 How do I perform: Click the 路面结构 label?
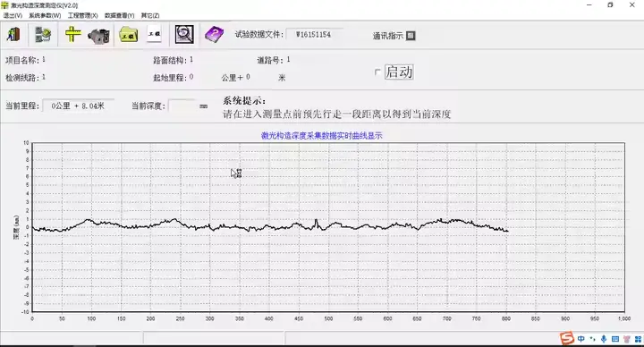[x=170, y=60]
